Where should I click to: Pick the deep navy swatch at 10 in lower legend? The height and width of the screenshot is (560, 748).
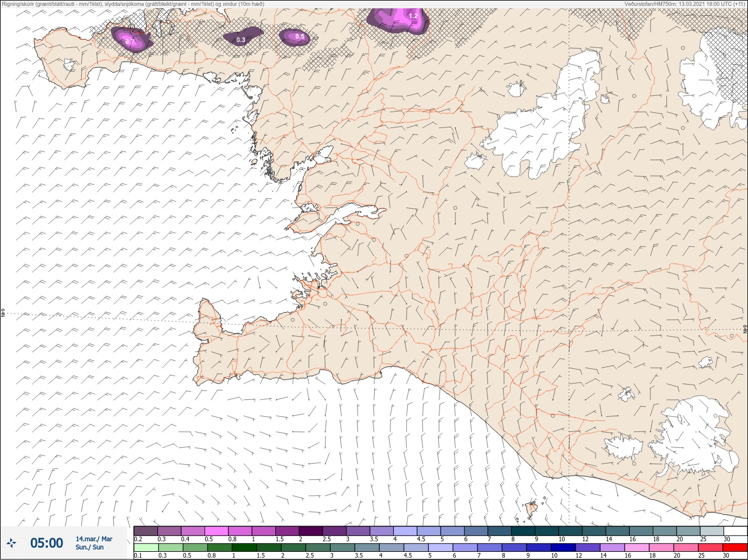563,548
